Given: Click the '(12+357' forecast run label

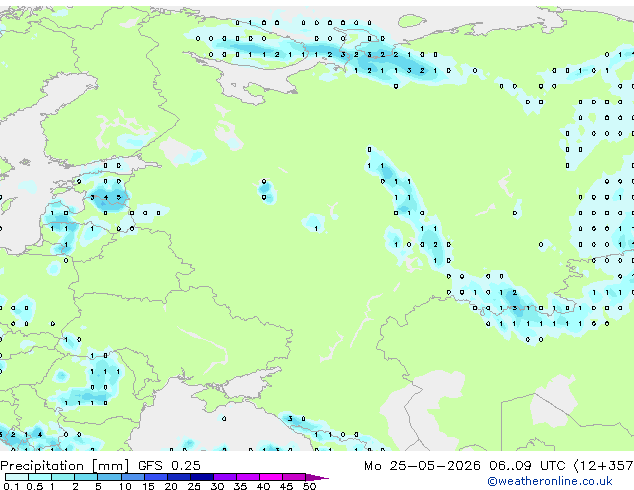Looking at the screenshot, I should click(x=604, y=466).
